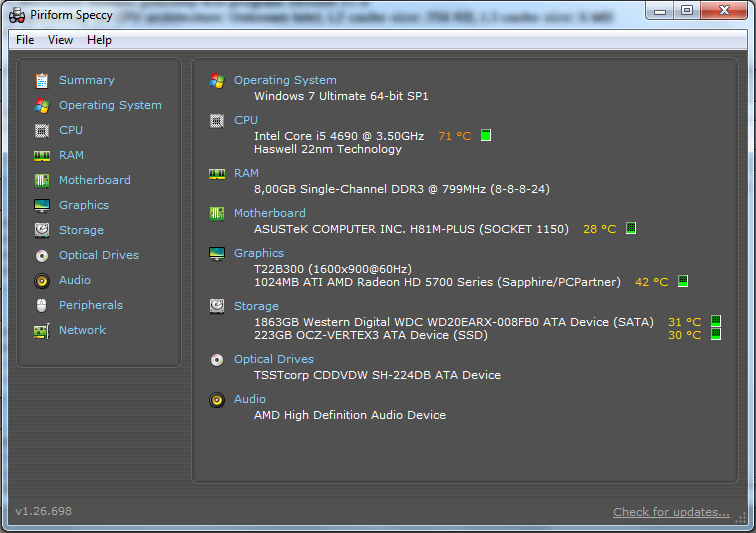Viewport: 756px width, 533px height.
Task: Click the Graphics monitor icon in sidebar
Action: point(42,205)
